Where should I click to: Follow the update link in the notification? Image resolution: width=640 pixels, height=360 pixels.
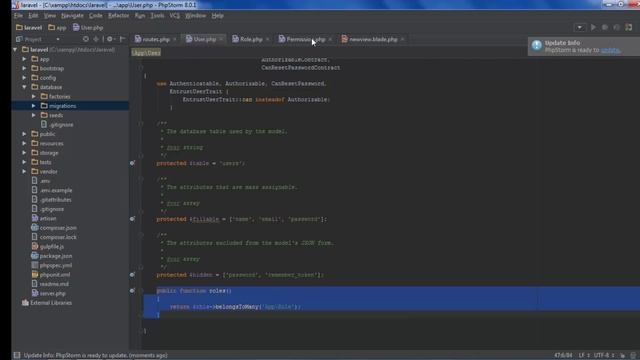click(610, 50)
